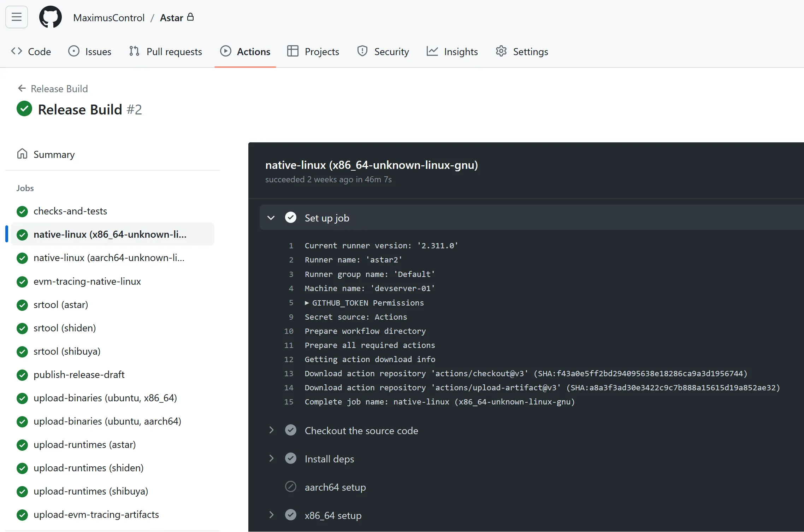The height and width of the screenshot is (532, 804).
Task: Open the MaximusControl owner link
Action: 109,18
